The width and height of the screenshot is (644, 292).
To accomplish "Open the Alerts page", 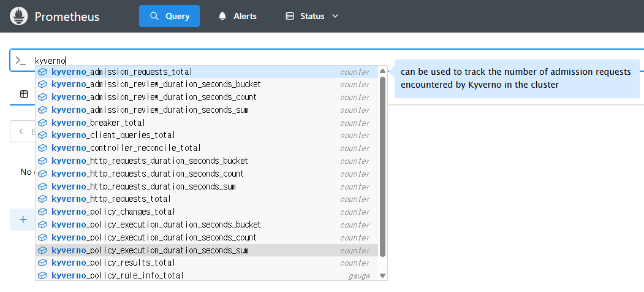I will pyautogui.click(x=237, y=16).
